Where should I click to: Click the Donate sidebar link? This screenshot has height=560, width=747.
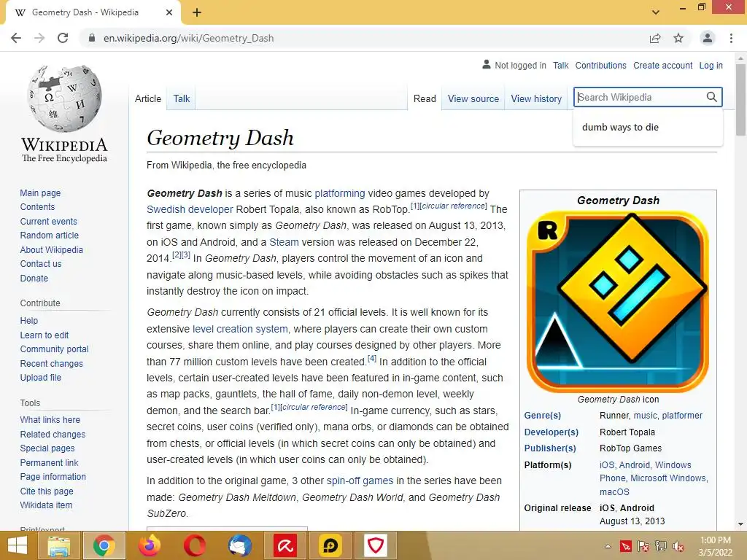tap(34, 278)
